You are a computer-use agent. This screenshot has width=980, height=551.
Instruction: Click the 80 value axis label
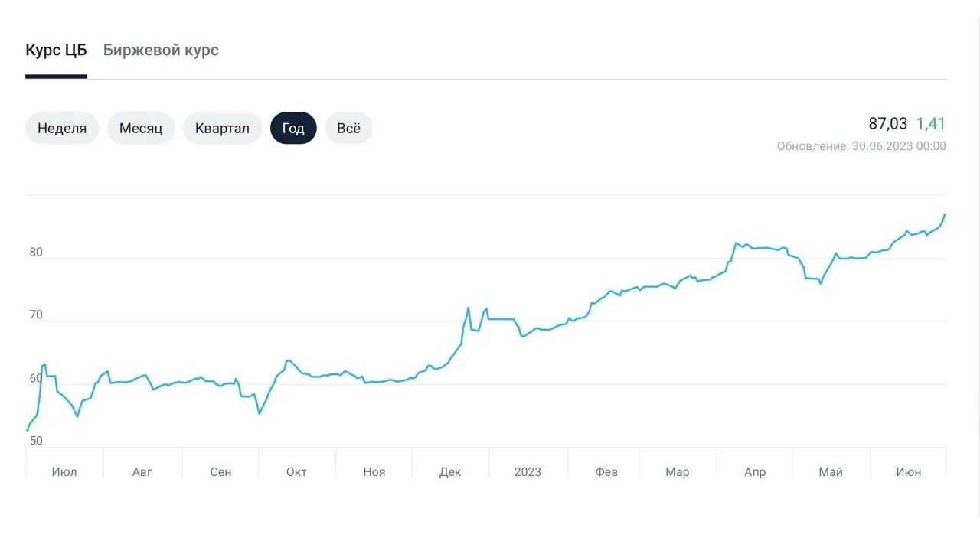pyautogui.click(x=36, y=253)
